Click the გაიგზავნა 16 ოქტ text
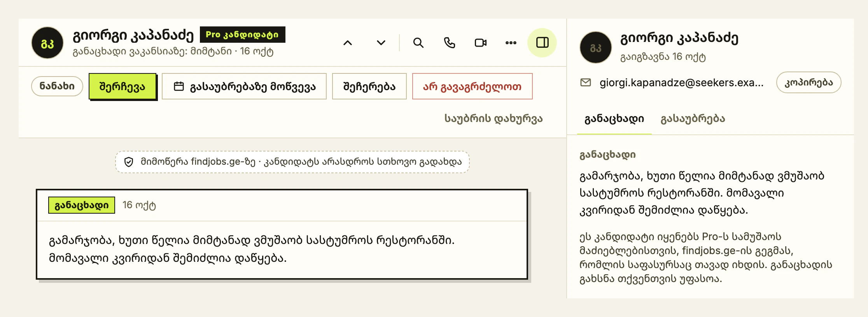 pyautogui.click(x=663, y=57)
